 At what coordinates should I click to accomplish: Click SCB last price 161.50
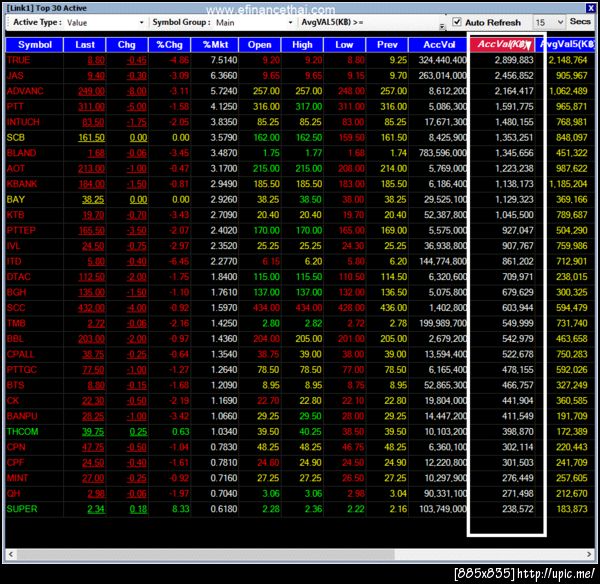coord(91,137)
